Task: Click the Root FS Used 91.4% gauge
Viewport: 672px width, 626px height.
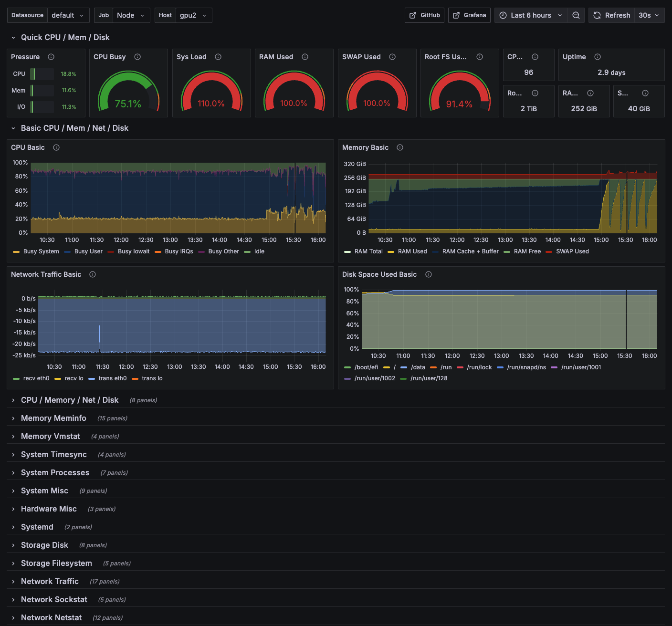Action: click(x=460, y=91)
